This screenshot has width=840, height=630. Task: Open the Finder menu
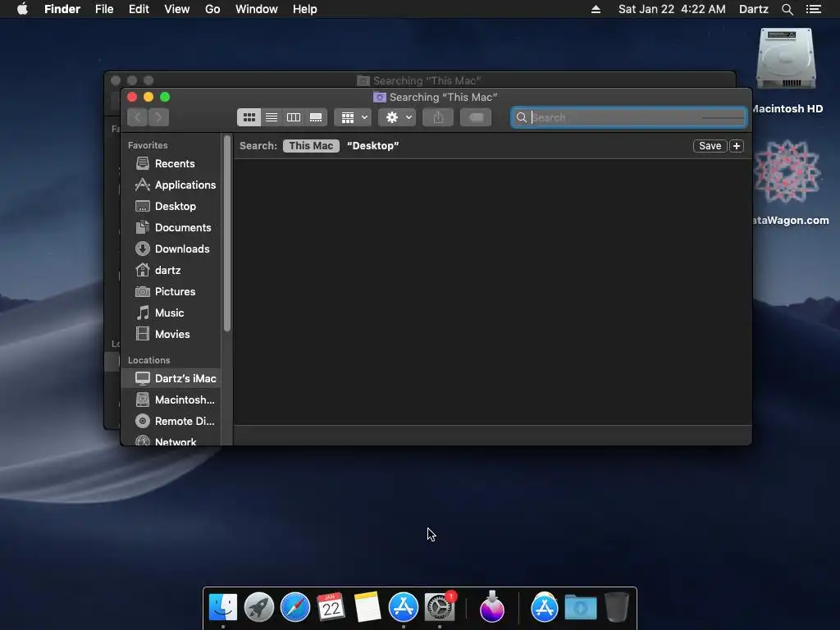pos(62,9)
